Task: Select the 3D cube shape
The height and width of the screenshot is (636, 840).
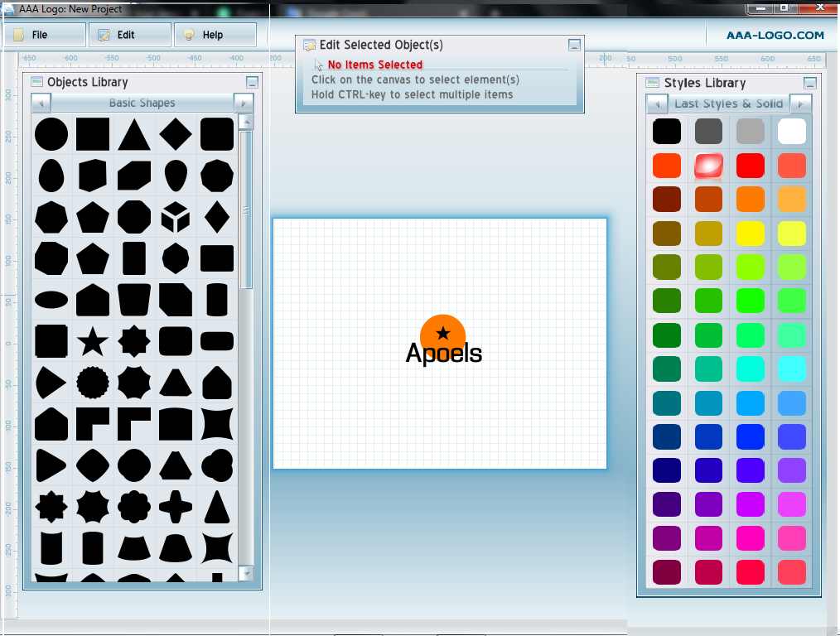Action: 175,217
